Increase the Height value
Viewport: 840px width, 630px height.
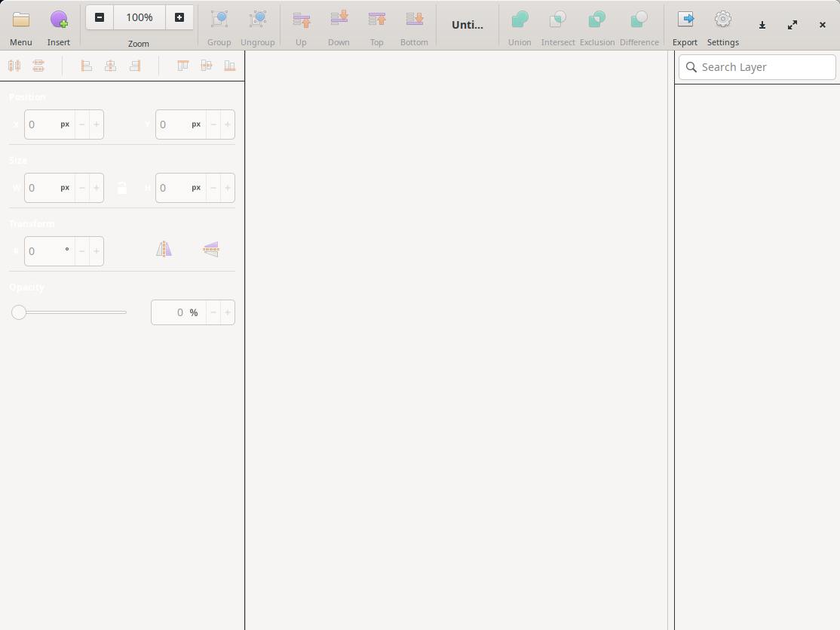[x=228, y=188]
